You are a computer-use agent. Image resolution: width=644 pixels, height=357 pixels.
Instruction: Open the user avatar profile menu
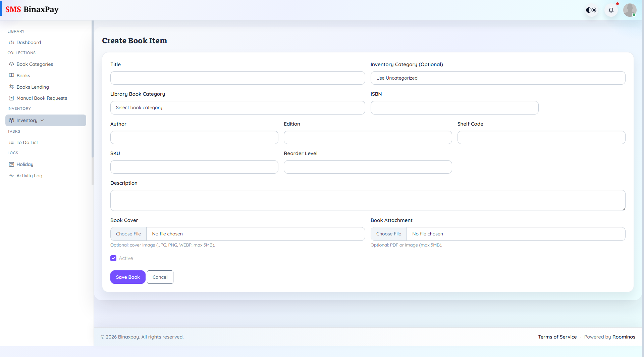coord(630,10)
